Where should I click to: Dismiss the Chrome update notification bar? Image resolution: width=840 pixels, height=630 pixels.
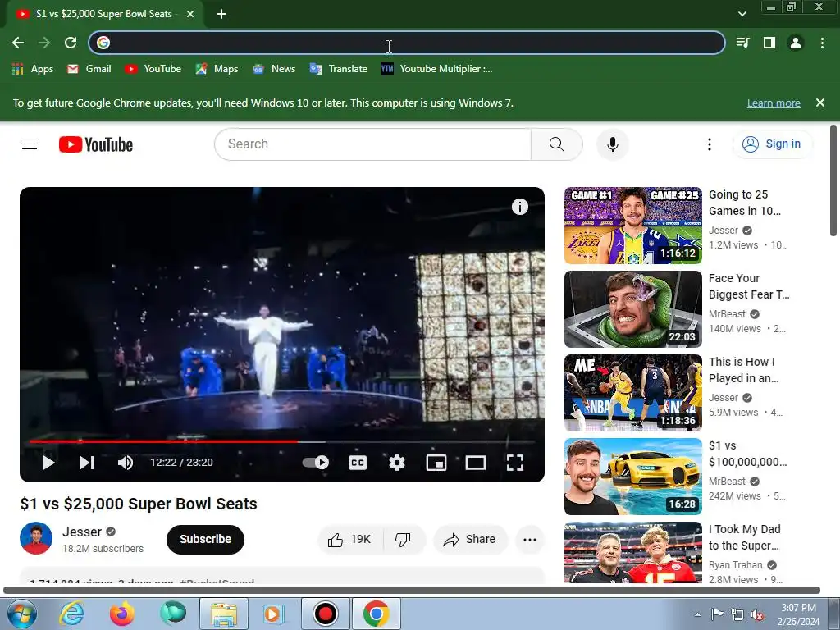click(x=819, y=103)
